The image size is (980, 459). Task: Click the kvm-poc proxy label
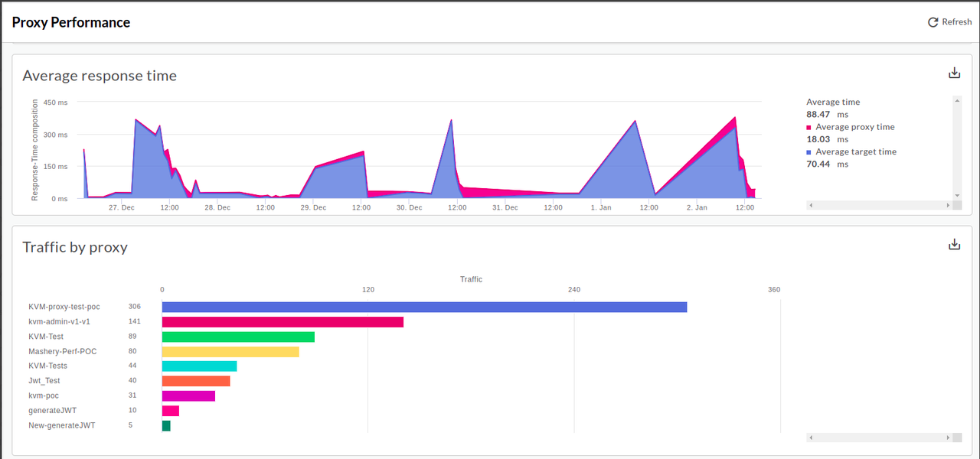(44, 396)
